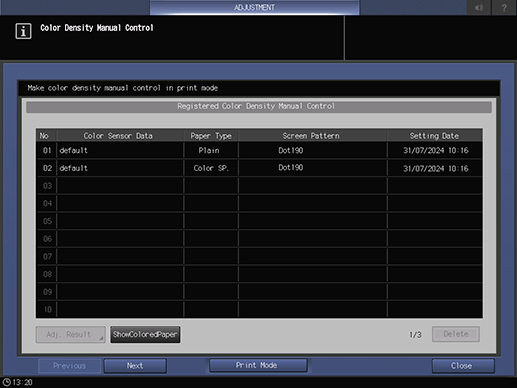This screenshot has width=517, height=388.
Task: Go to the Next page
Action: coord(135,366)
